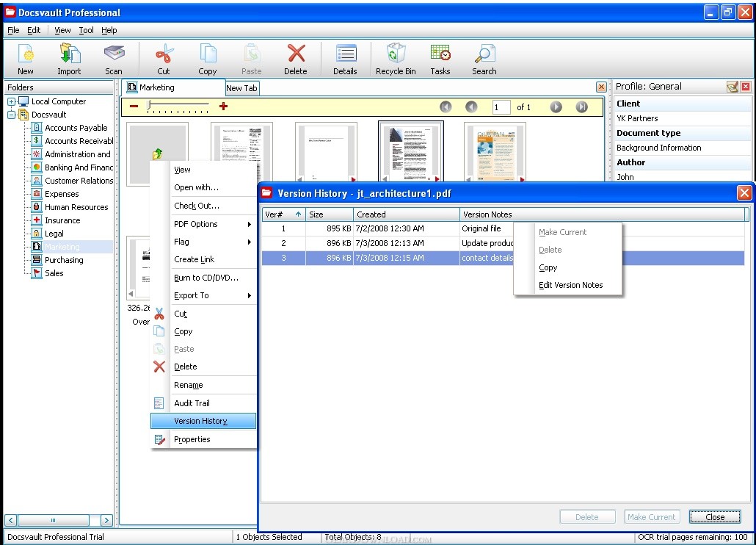This screenshot has width=756, height=545.
Task: Sort by the Ver# column header
Action: click(283, 214)
